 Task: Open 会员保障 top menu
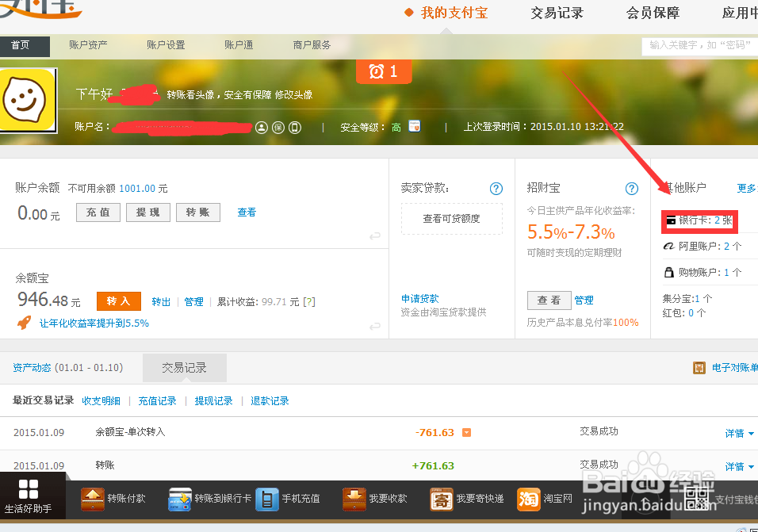(653, 13)
